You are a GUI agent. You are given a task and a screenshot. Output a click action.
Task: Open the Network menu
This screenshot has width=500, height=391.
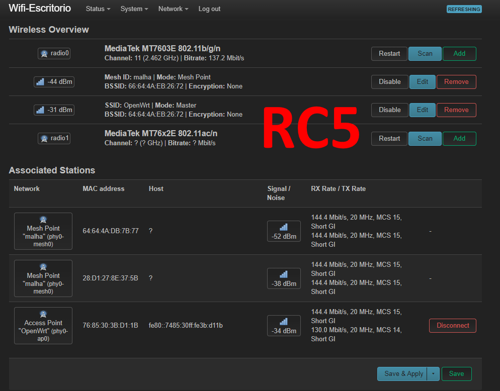tap(173, 9)
